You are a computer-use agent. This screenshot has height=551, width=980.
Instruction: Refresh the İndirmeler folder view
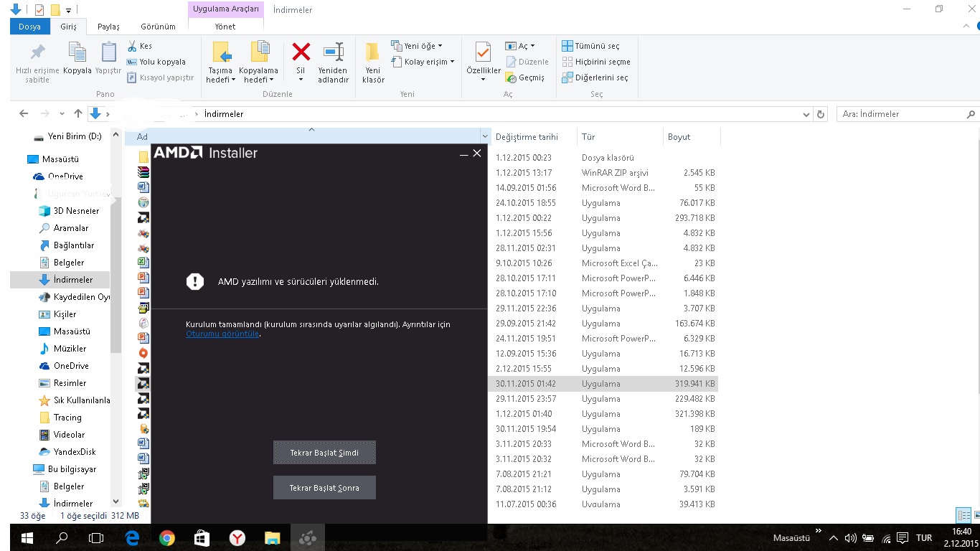point(821,114)
